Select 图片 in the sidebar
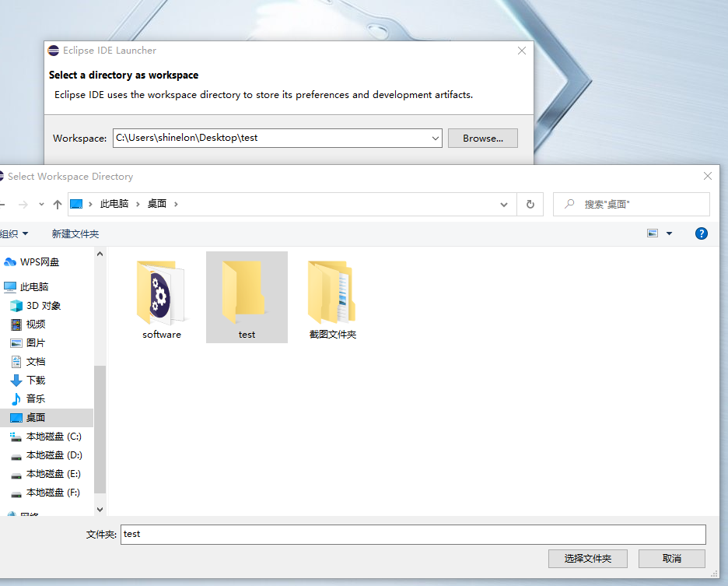The width and height of the screenshot is (728, 586). tap(28, 343)
